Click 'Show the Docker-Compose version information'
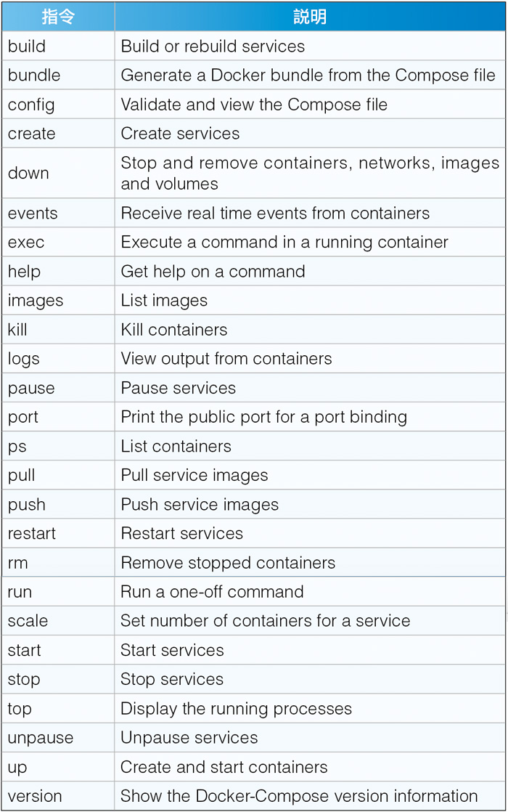The width and height of the screenshot is (508, 812). (299, 796)
